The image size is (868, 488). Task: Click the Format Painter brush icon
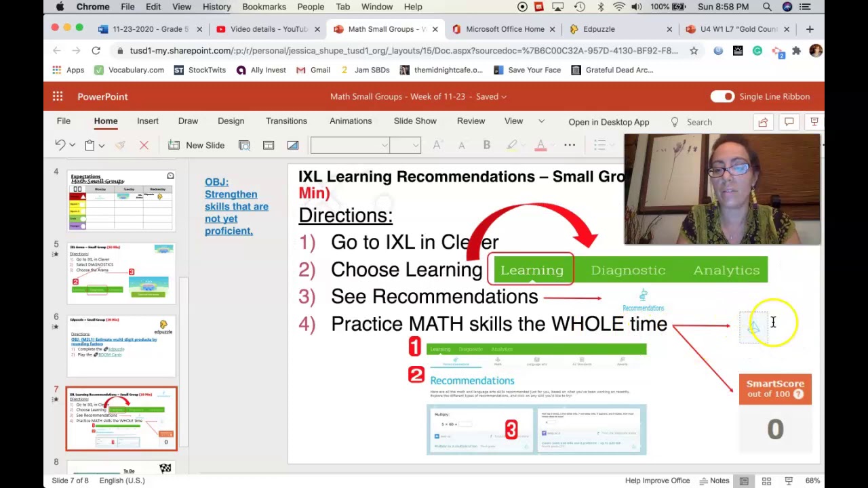pos(120,145)
